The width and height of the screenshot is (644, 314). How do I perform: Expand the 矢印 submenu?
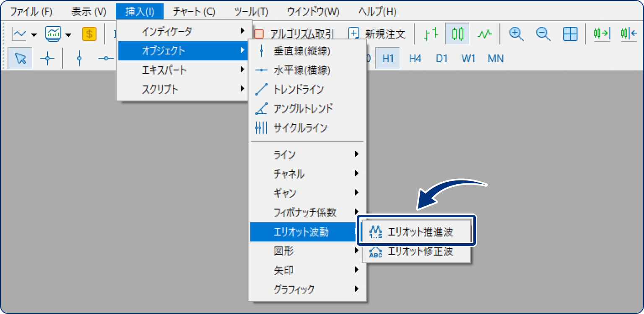click(307, 270)
